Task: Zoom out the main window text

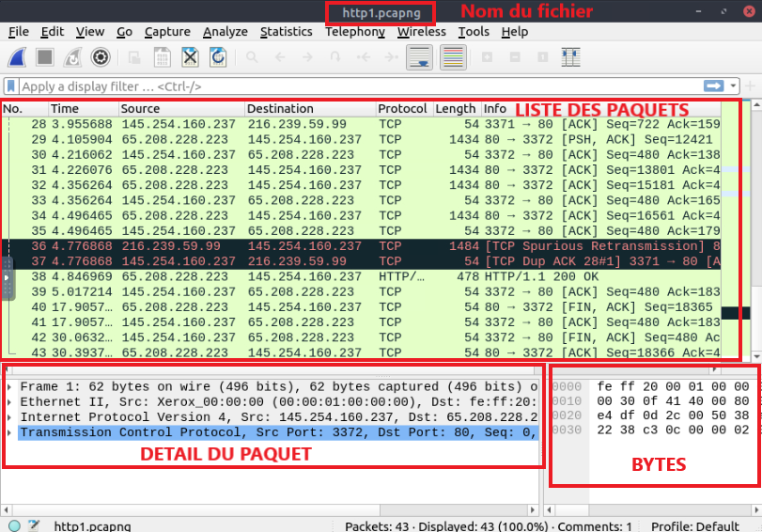Action: (x=515, y=57)
